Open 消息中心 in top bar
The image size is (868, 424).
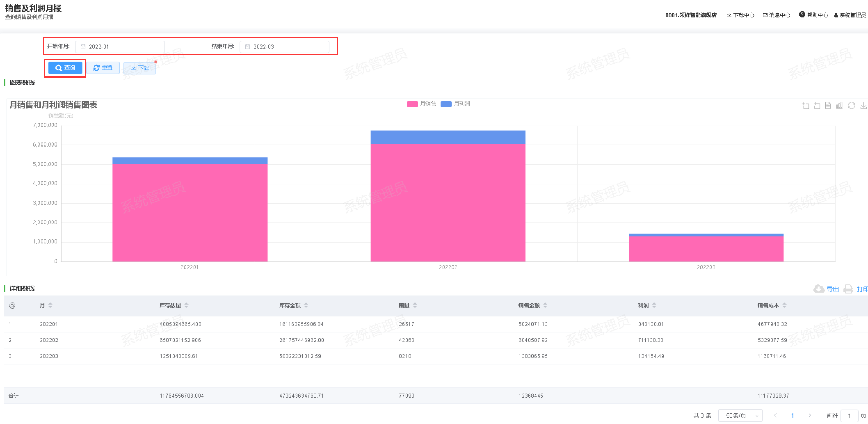click(x=777, y=15)
